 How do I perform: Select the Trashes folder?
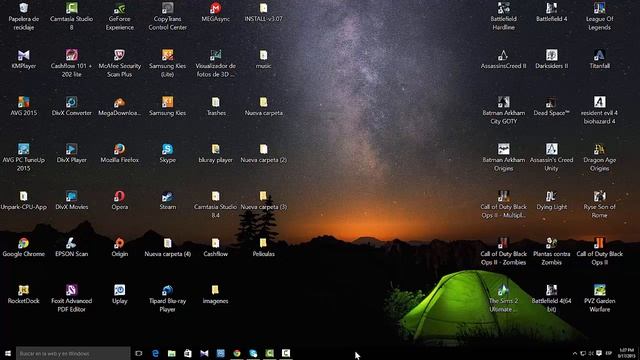click(x=216, y=106)
